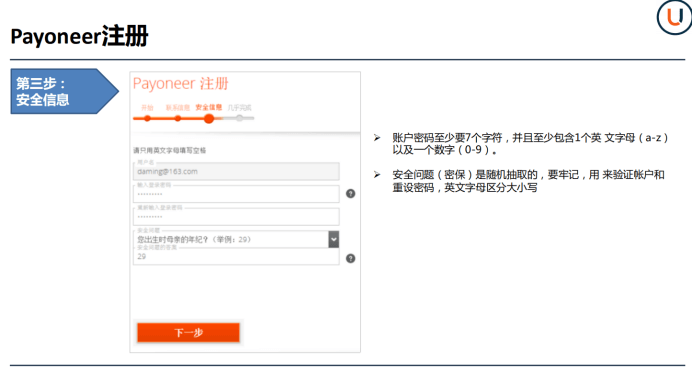Focus the re-enter password input field
The width and height of the screenshot is (693, 371).
236,217
